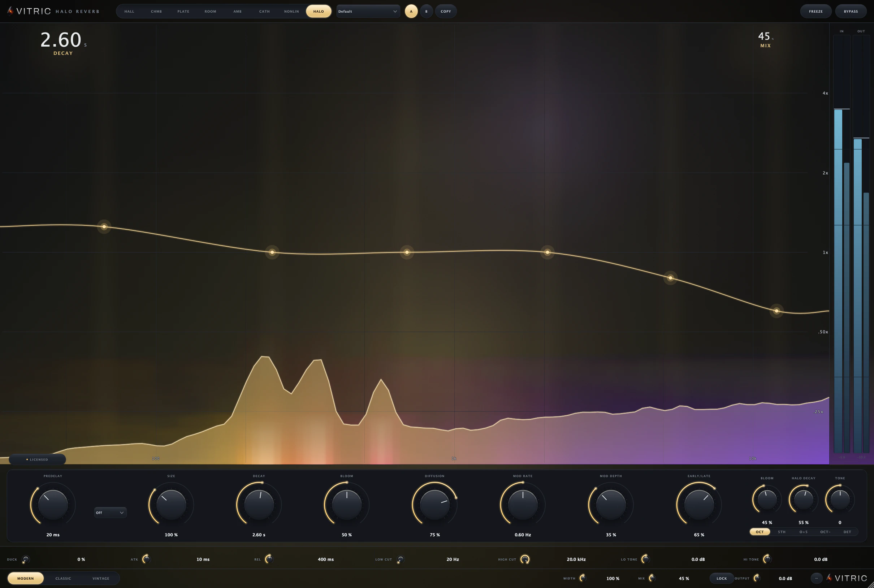Click the leftmost decay curve node
Viewport: 874px width, 588px height.
point(104,226)
